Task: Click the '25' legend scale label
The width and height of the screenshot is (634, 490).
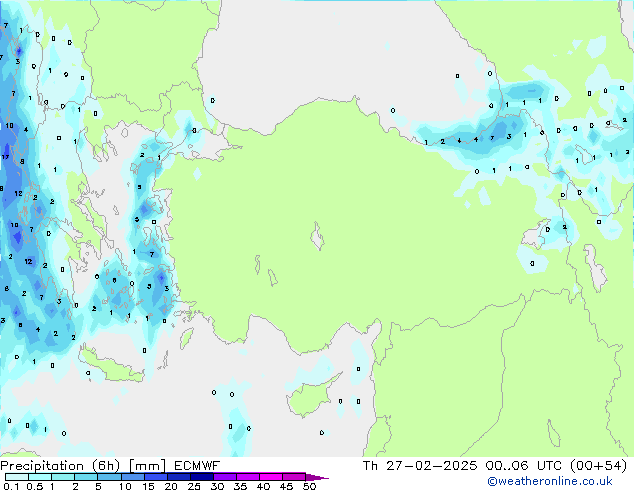Action: pyautogui.click(x=194, y=486)
